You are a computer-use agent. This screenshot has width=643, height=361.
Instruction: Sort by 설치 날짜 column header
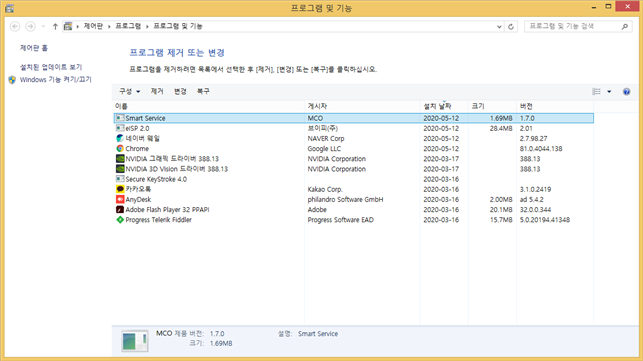444,106
